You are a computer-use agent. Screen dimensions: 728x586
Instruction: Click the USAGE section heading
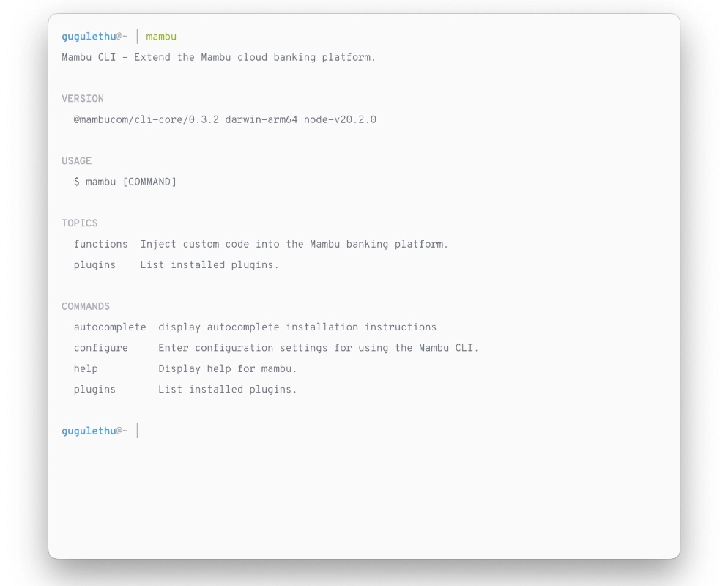(x=77, y=161)
